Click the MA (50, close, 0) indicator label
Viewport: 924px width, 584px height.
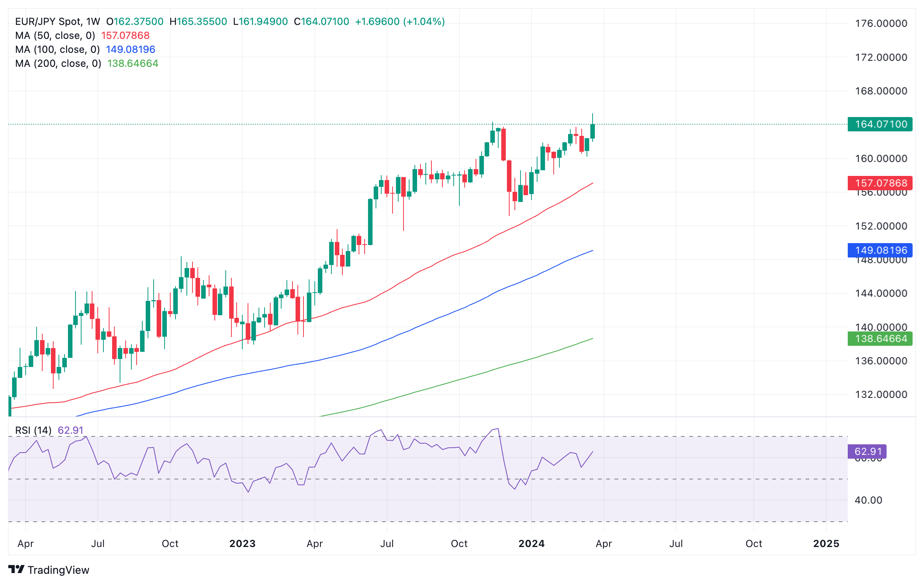[x=55, y=36]
